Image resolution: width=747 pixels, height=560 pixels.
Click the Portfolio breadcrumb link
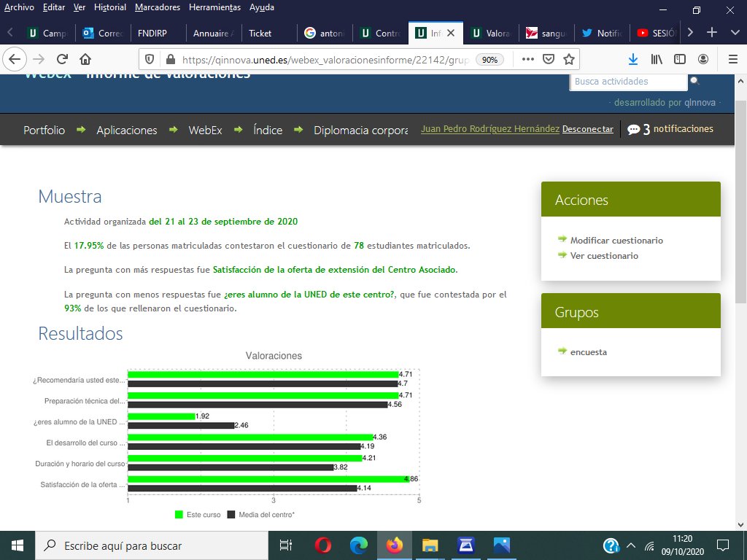tap(44, 130)
